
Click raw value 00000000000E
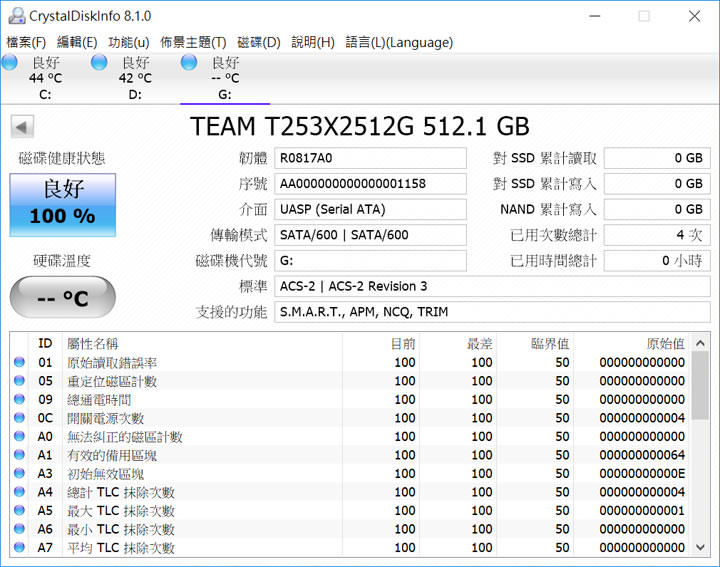coord(642,473)
